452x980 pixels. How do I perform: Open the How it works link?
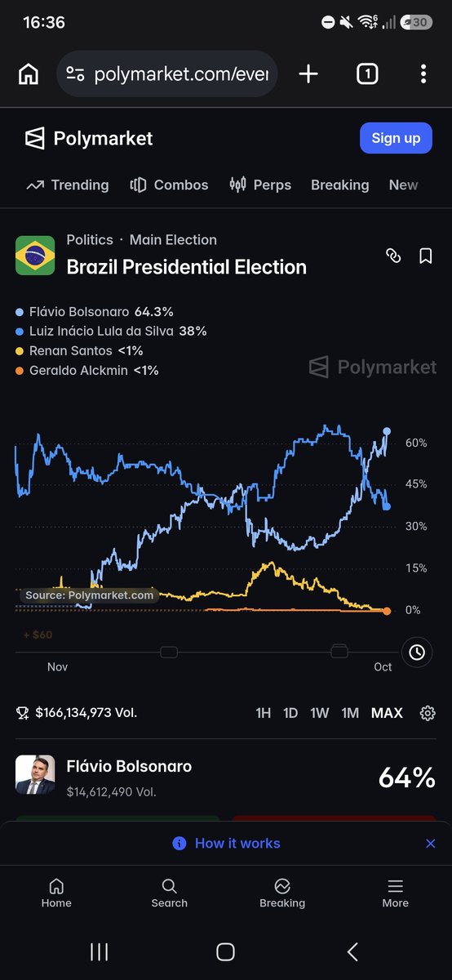pos(226,844)
